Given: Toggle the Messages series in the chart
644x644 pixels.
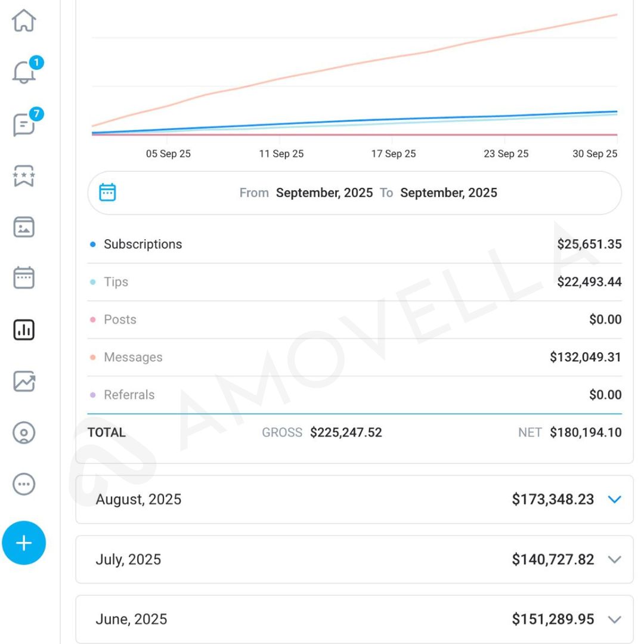Looking at the screenshot, I should coord(132,357).
